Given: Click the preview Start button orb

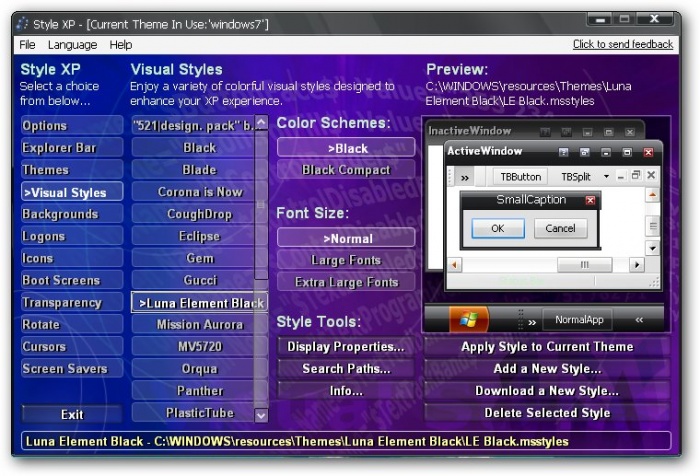Looking at the screenshot, I should 468,319.
